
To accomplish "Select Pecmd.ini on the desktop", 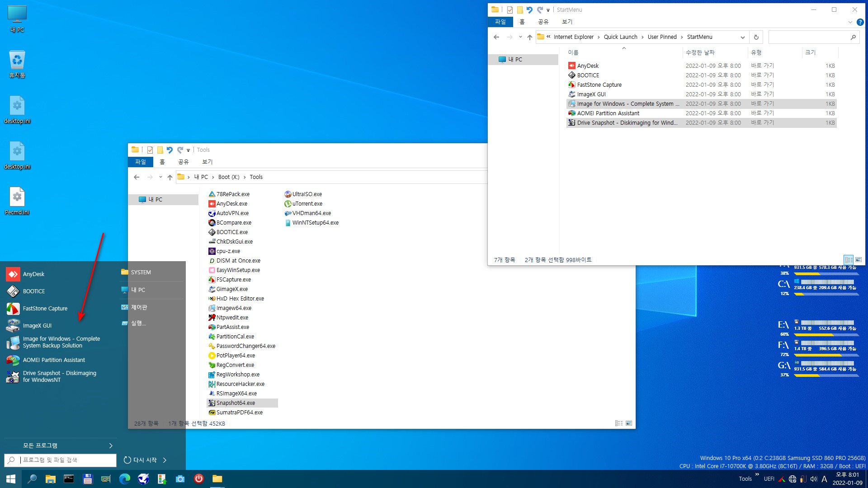I will pos(17,201).
